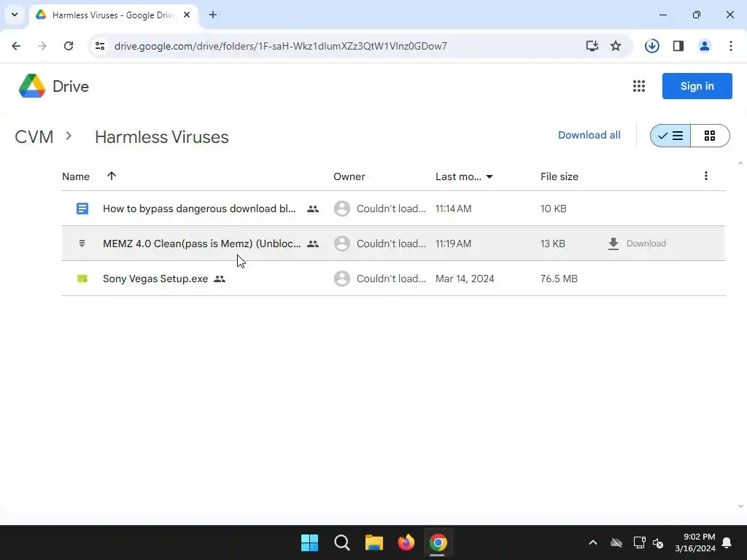
Task: Click the Google Docs icon of the bypass document
Action: pos(82,209)
